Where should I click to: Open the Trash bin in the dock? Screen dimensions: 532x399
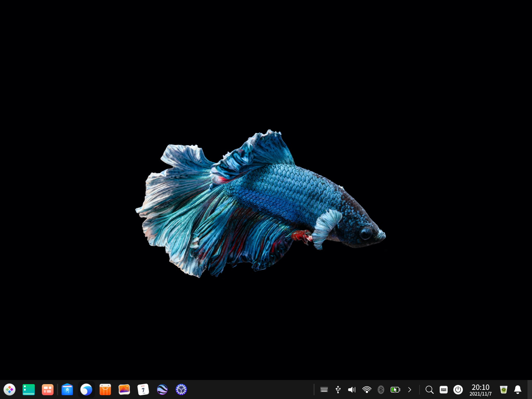[x=503, y=389]
